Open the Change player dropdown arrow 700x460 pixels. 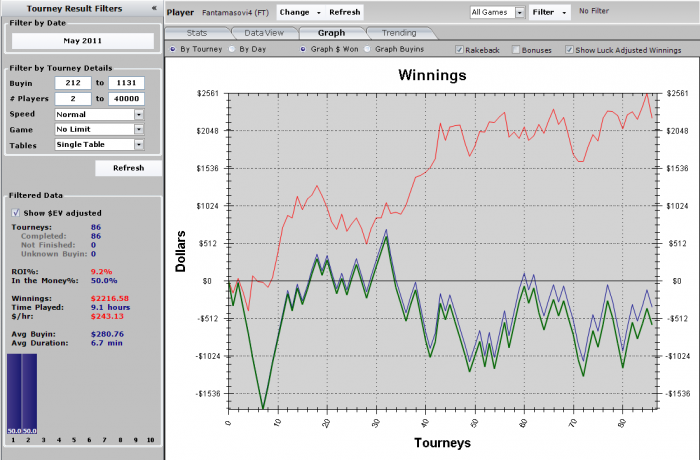[318, 13]
